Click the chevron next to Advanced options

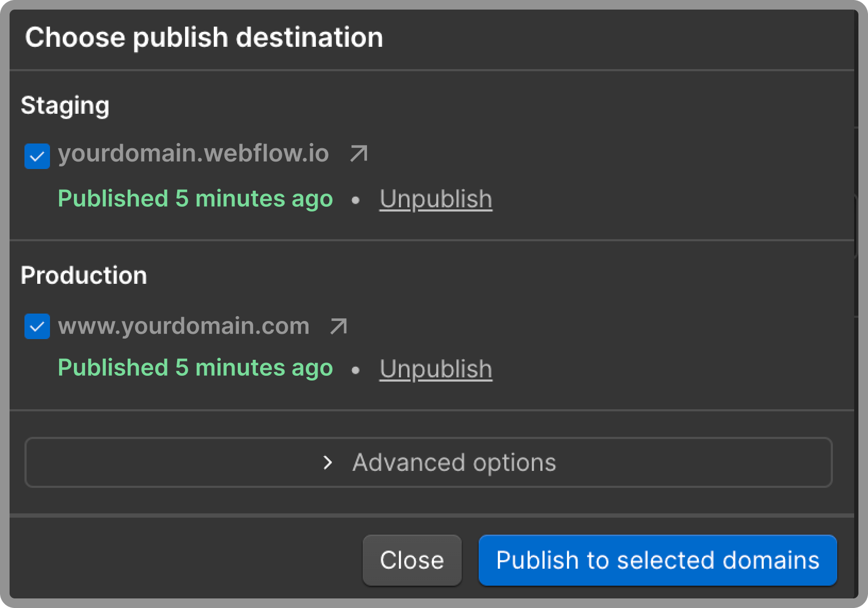click(x=328, y=463)
